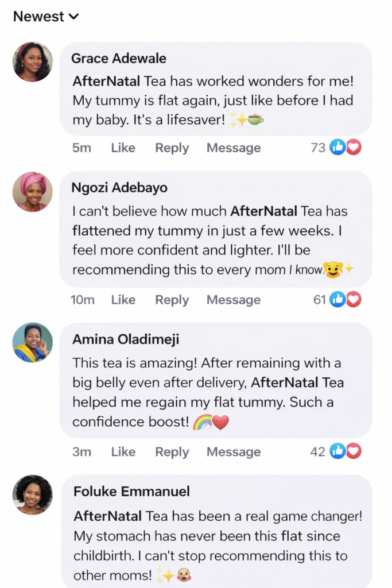Like Ngozi Adebayo's comment
This screenshot has height=588, width=392.
pyautogui.click(x=123, y=300)
